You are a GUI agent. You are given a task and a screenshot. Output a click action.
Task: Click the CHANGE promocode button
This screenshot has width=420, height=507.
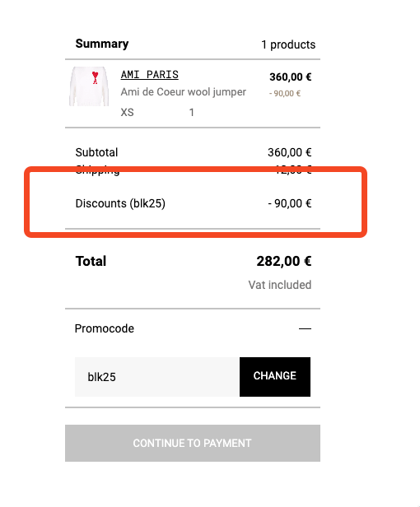275,377
